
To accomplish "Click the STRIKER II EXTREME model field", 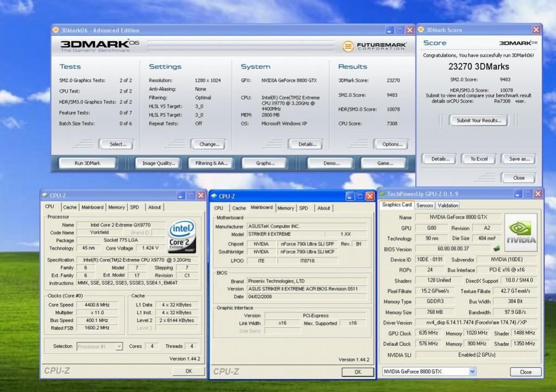I will (x=285, y=234).
